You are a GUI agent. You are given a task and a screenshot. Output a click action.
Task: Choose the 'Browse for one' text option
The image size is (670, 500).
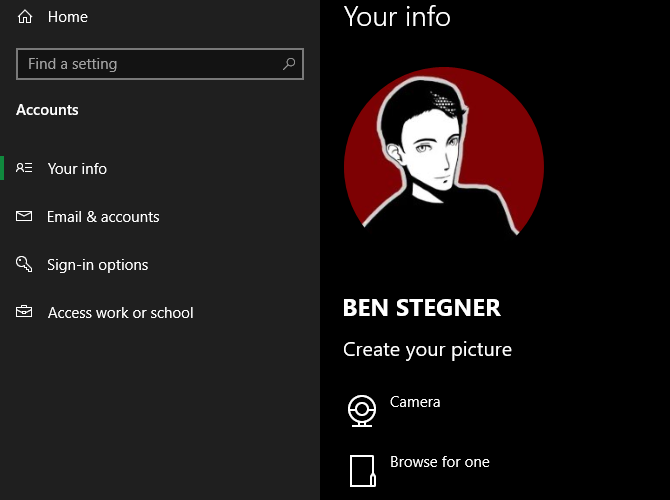coord(439,462)
